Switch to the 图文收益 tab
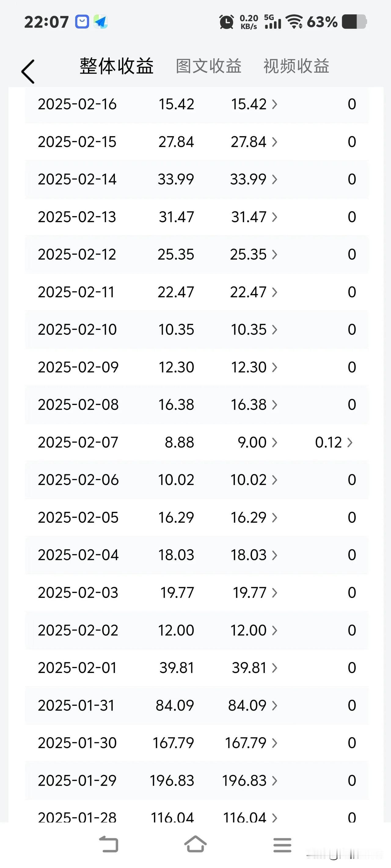This screenshot has height=868, width=391. pos(209,66)
